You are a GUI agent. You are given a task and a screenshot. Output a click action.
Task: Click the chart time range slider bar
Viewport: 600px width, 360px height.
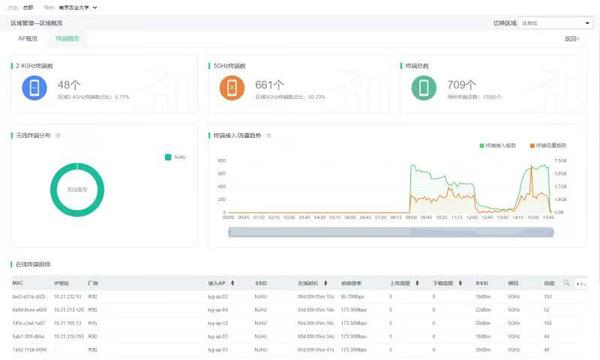[x=391, y=232]
